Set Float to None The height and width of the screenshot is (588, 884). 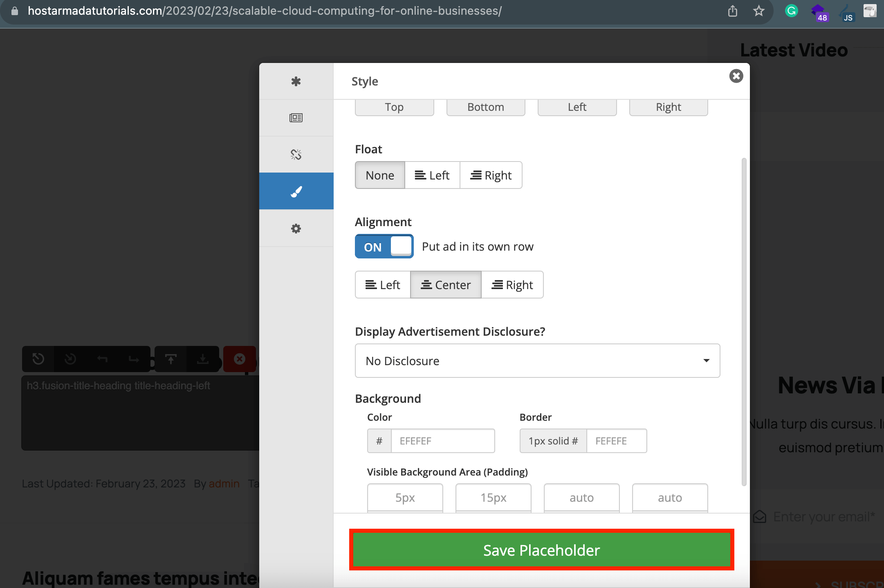click(x=380, y=175)
